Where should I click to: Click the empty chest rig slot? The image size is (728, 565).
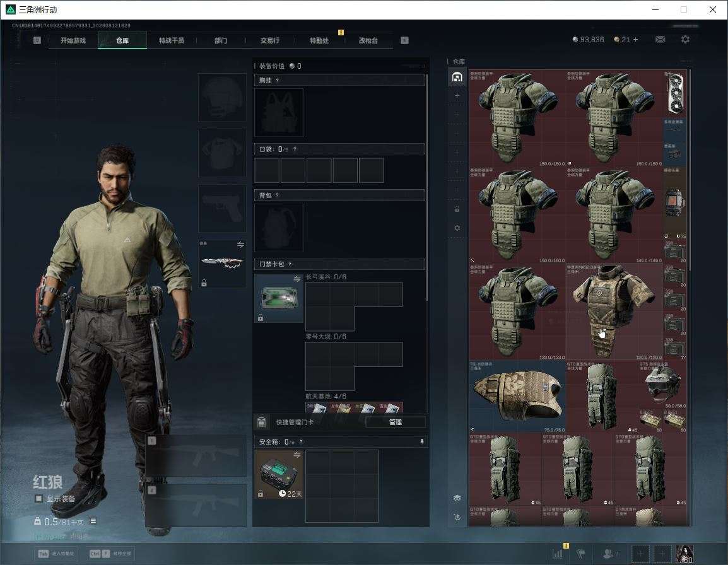(279, 112)
